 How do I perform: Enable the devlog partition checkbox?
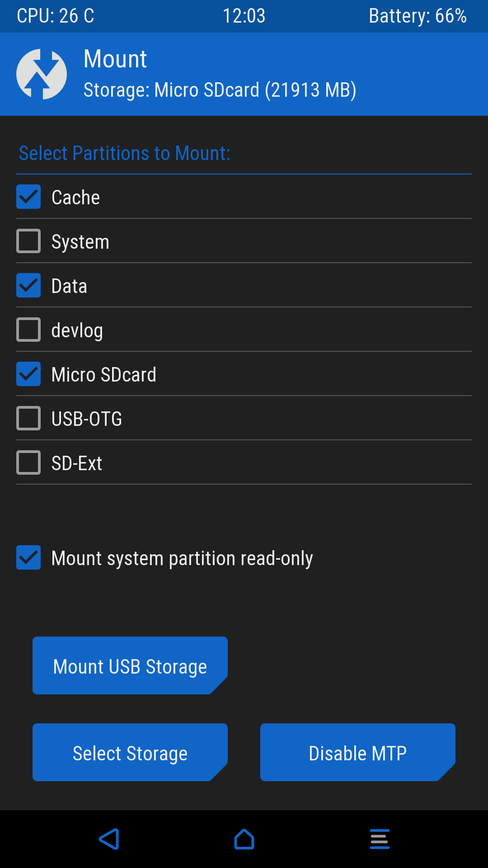point(28,330)
